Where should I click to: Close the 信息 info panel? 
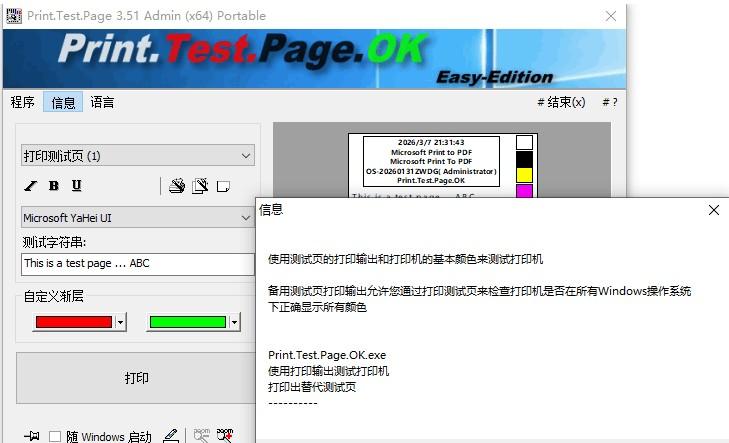click(714, 210)
